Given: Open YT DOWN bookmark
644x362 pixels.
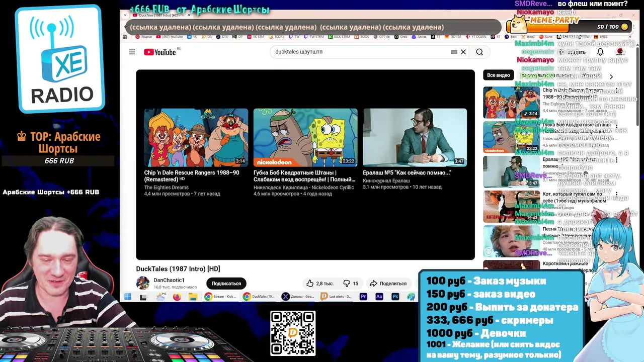Looking at the screenshot, I should pos(475,37).
